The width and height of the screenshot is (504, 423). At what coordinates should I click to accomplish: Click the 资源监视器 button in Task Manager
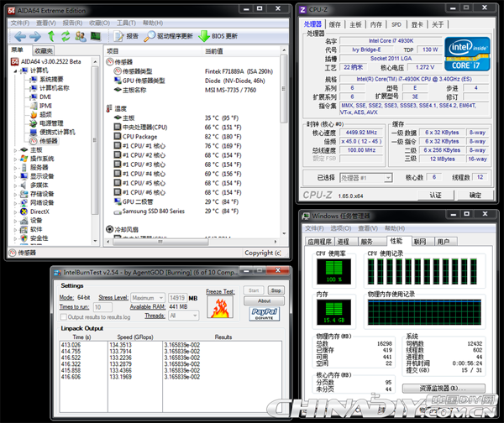click(444, 389)
